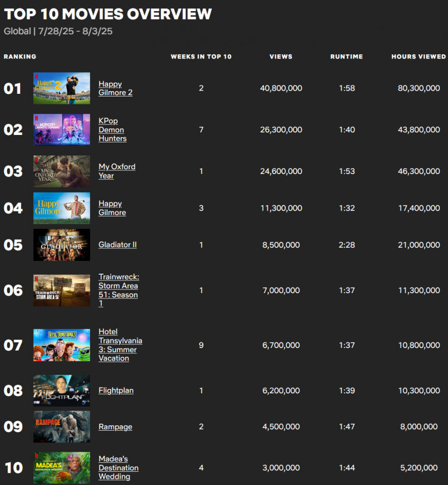
Task: Click the original Happy Gilmore poster thumbnail
Action: tap(62, 208)
